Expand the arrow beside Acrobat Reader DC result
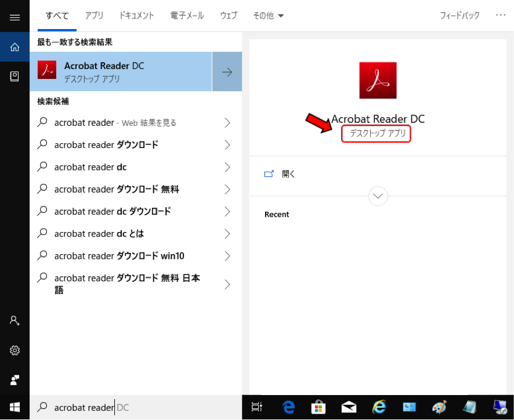Viewport: 514px width, 420px height. point(227,71)
